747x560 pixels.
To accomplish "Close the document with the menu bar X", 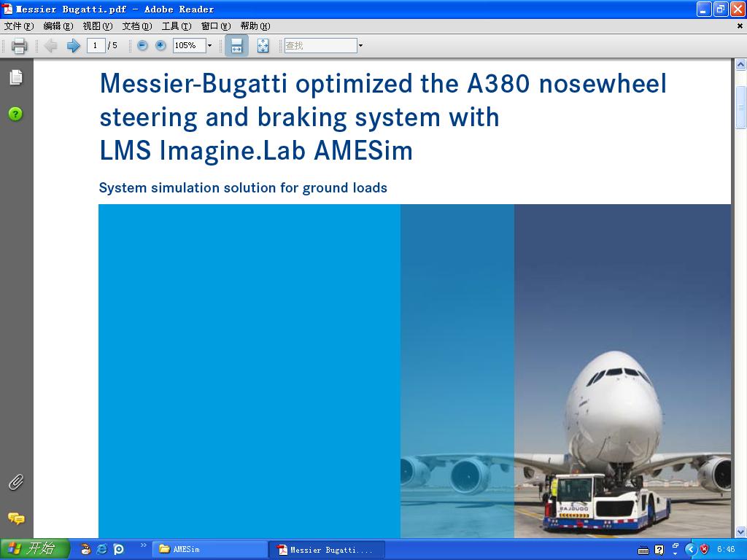I will pos(740,26).
